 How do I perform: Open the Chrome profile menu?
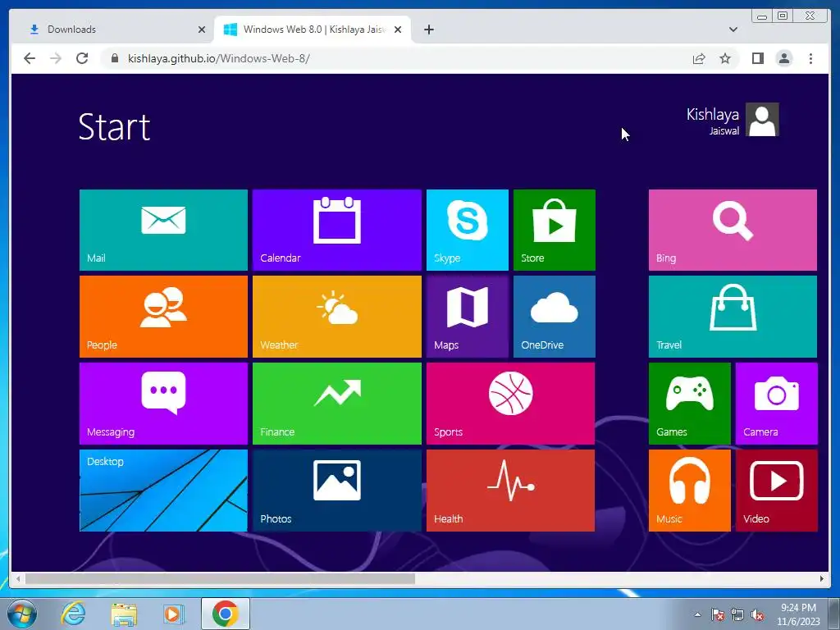point(783,58)
